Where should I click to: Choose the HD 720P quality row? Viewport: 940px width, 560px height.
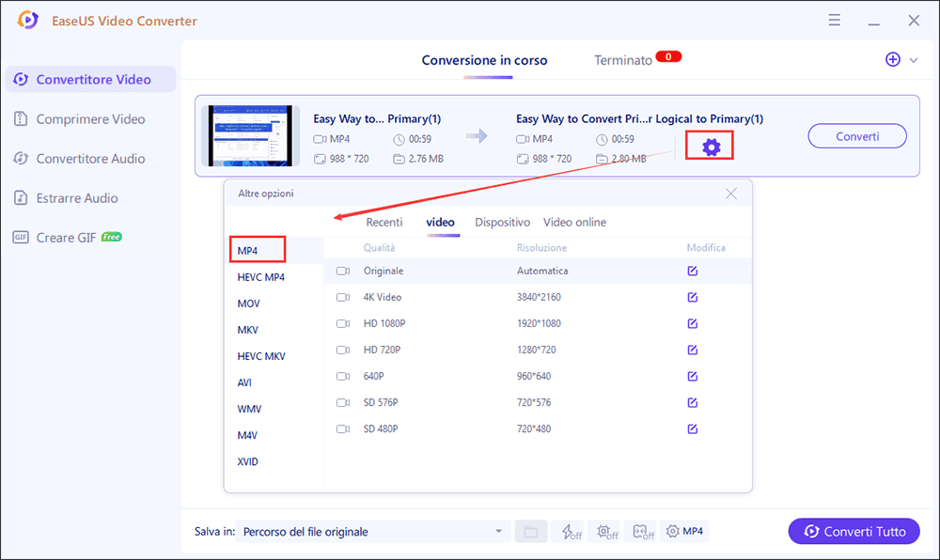pyautogui.click(x=537, y=350)
